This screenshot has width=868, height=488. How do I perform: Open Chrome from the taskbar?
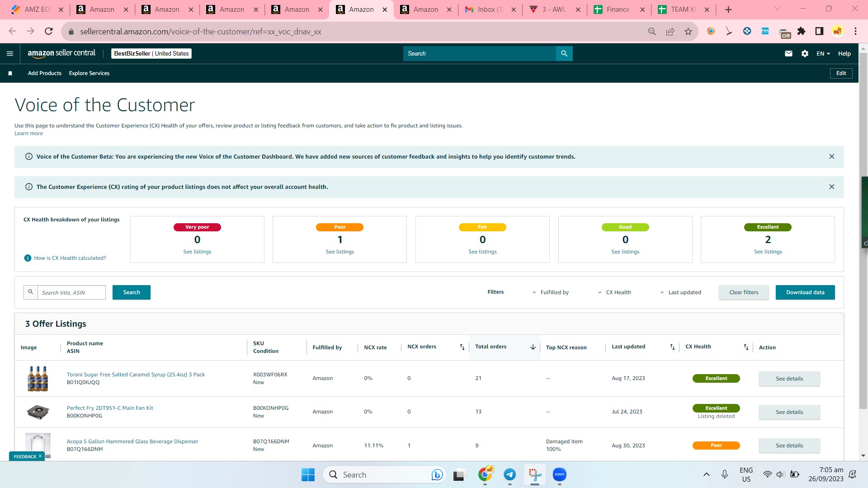tap(485, 474)
